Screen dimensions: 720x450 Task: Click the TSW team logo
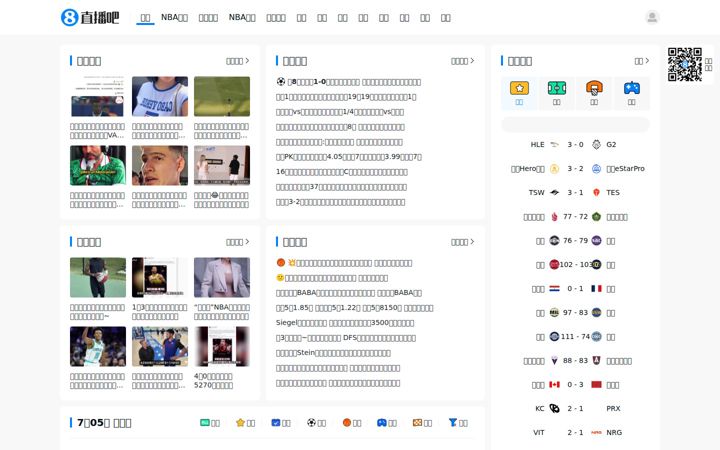coord(554,192)
